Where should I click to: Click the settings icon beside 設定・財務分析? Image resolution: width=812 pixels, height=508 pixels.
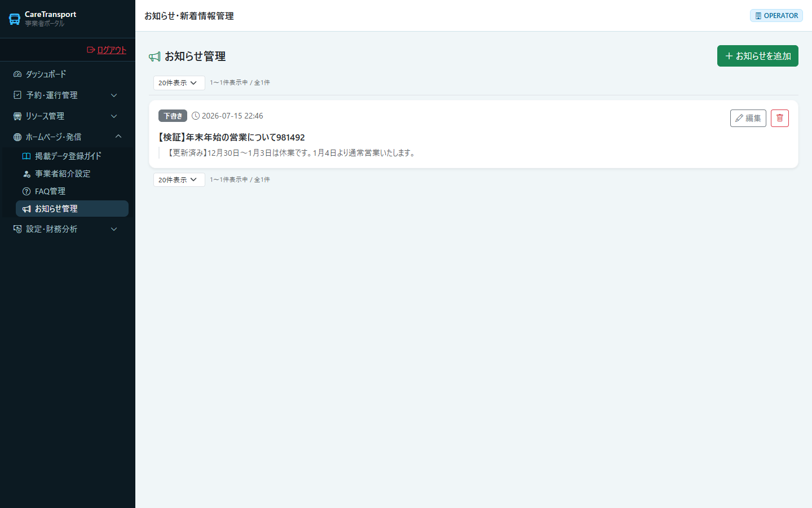pyautogui.click(x=17, y=229)
